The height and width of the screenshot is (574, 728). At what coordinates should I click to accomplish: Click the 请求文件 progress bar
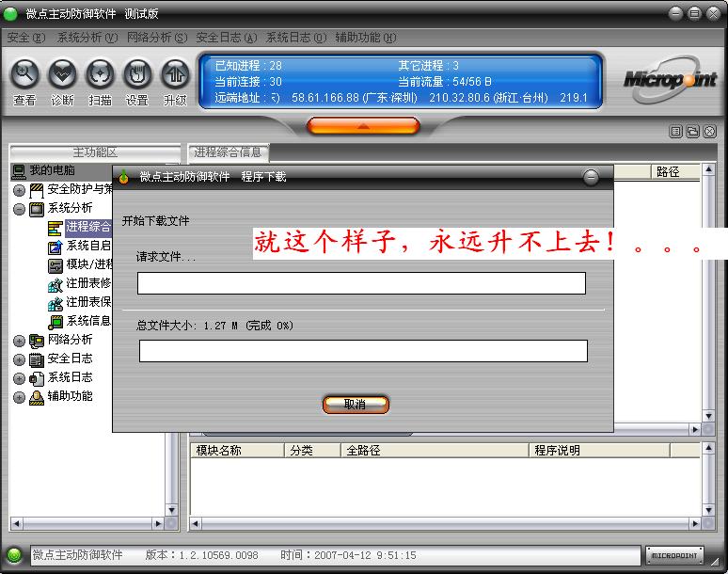point(362,283)
